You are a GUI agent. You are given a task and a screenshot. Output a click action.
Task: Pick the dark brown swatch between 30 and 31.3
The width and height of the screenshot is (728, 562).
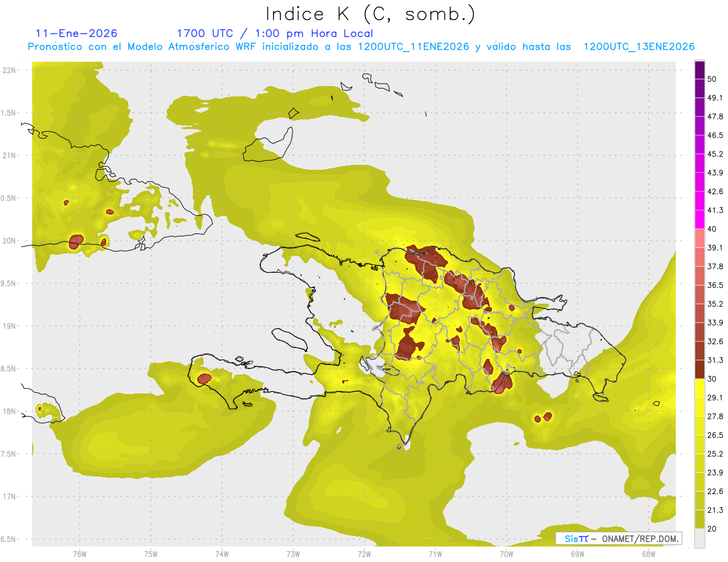click(699, 369)
